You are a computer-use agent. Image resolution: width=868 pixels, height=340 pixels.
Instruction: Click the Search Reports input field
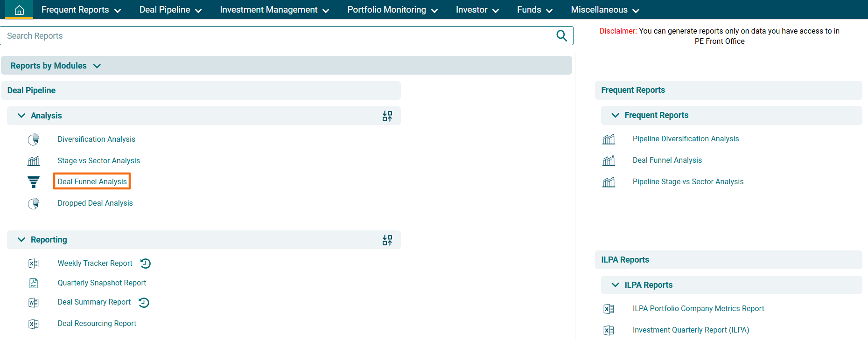[x=275, y=36]
